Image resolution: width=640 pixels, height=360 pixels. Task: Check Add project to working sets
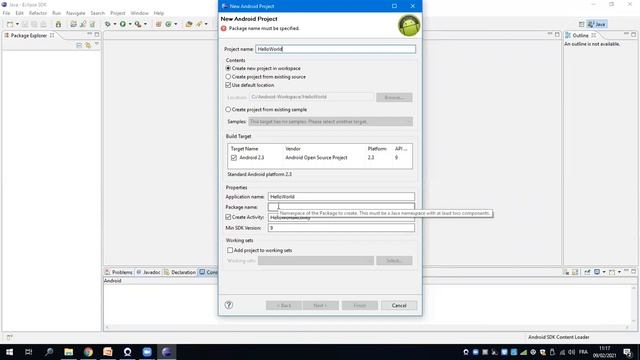(230, 250)
